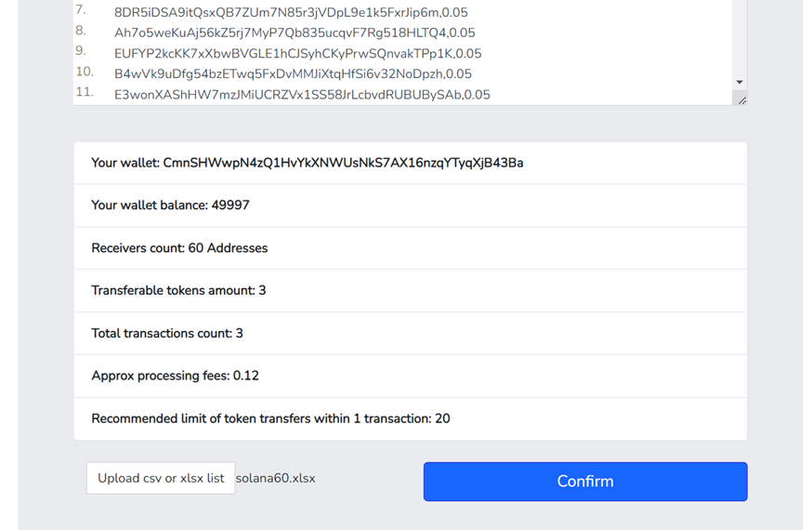This screenshot has width=812, height=530.
Task: Click the Confirm button
Action: coord(585,482)
